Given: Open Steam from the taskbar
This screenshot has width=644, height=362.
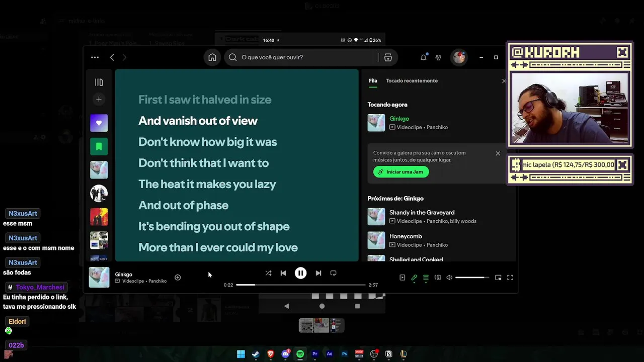Looking at the screenshot, I should (256, 354).
